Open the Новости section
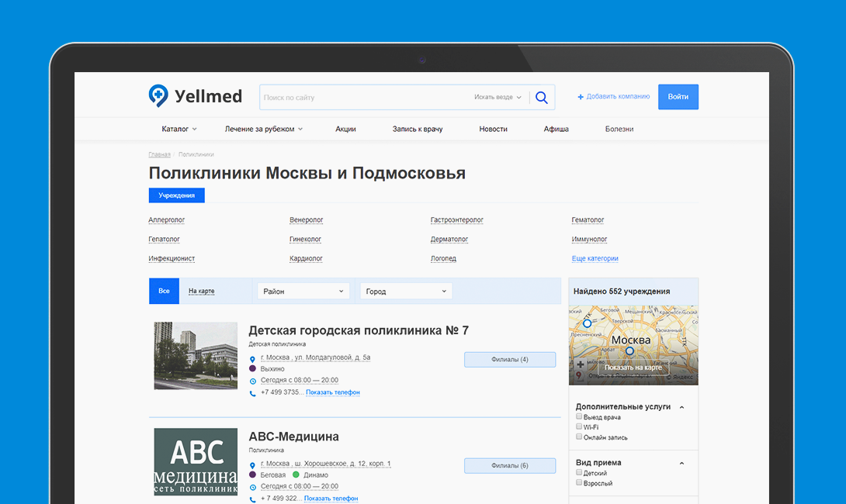 (493, 129)
